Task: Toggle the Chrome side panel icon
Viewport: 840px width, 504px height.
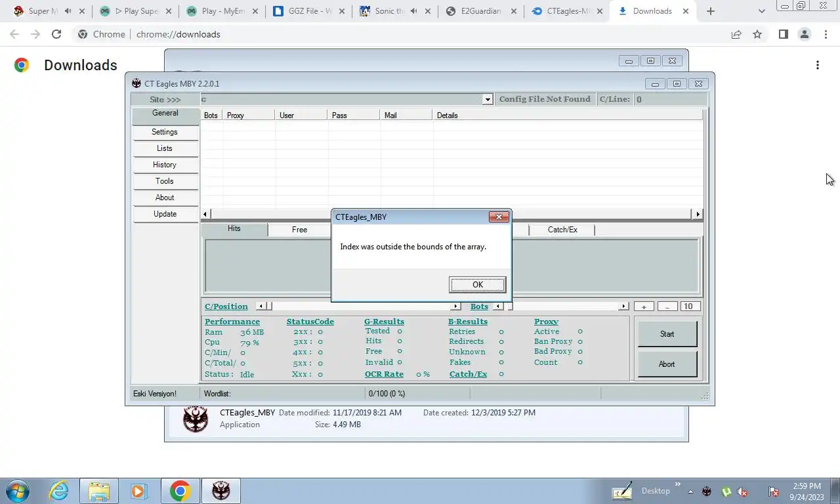Action: [783, 34]
